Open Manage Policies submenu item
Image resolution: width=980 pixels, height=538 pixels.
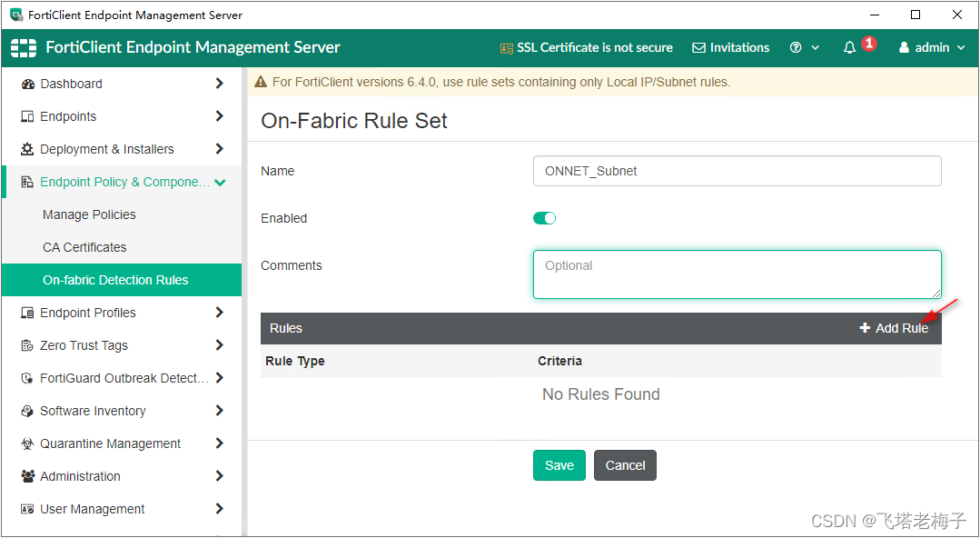point(122,214)
